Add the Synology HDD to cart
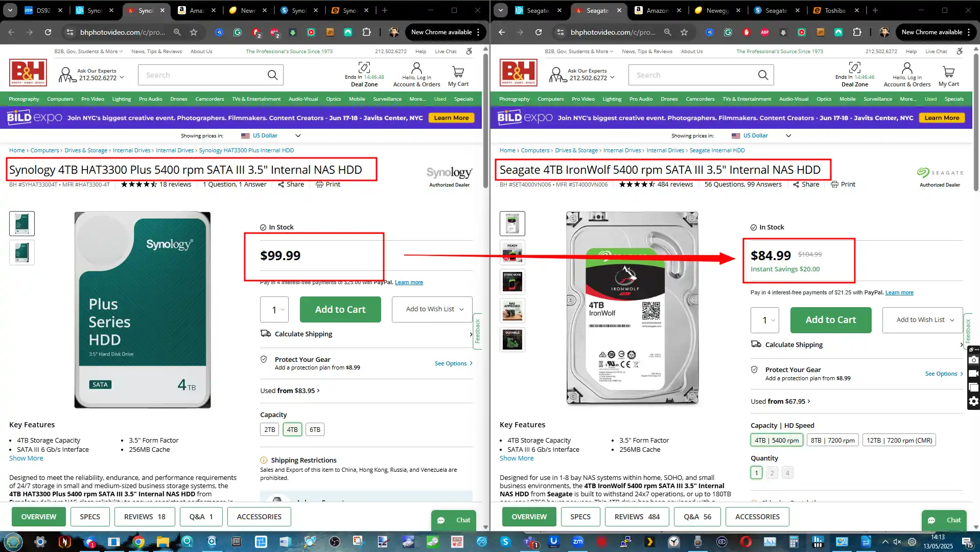 (x=340, y=310)
